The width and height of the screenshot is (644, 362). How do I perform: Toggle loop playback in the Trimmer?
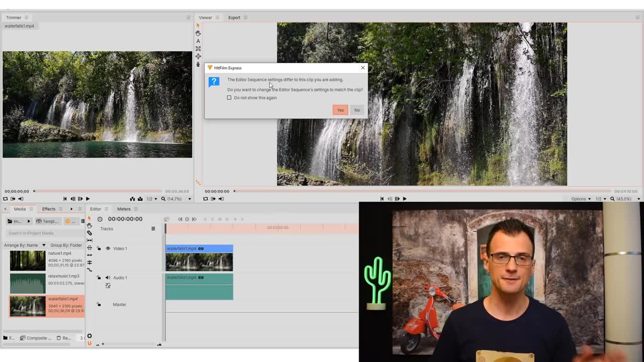coord(6,199)
